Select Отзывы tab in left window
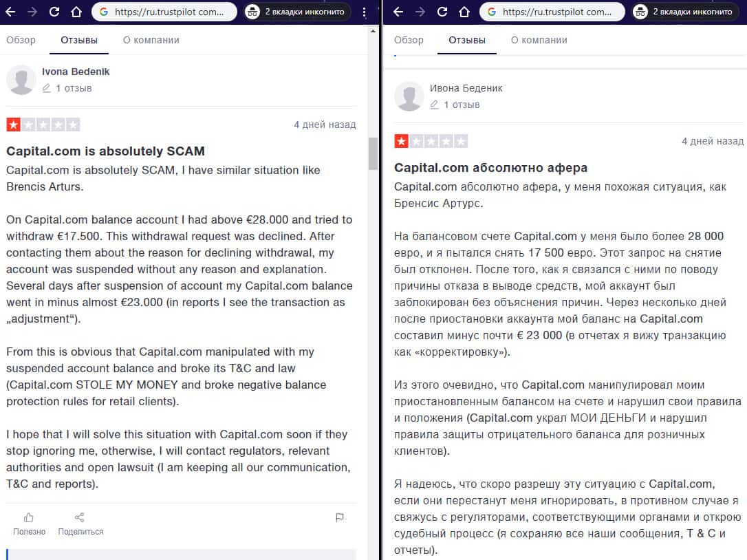The height and width of the screenshot is (560, 747). click(x=79, y=40)
